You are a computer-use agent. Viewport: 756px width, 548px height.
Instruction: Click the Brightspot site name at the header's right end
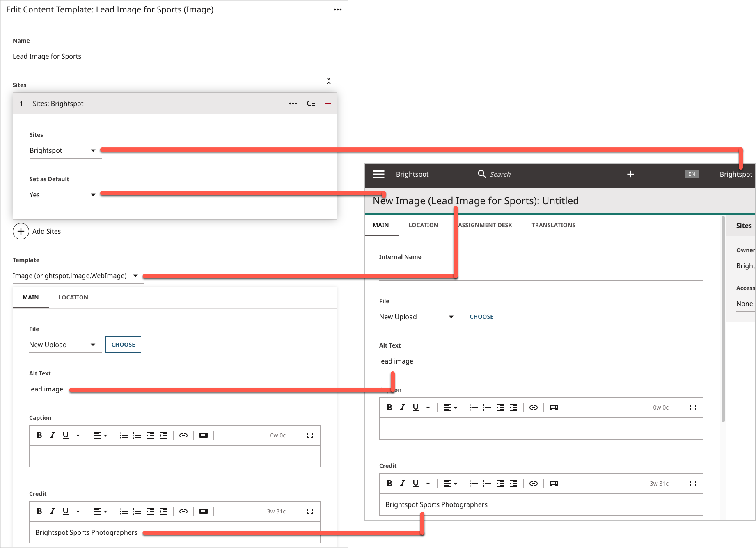coord(736,174)
